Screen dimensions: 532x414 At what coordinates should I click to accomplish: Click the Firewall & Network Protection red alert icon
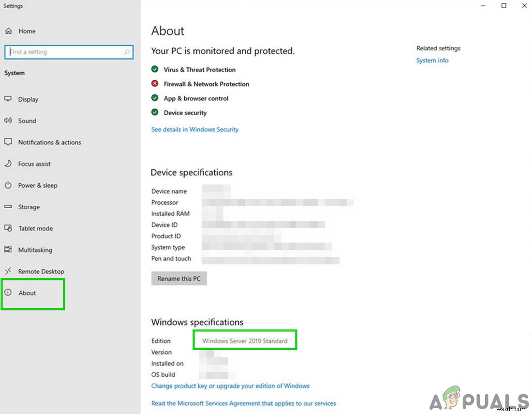tap(155, 83)
